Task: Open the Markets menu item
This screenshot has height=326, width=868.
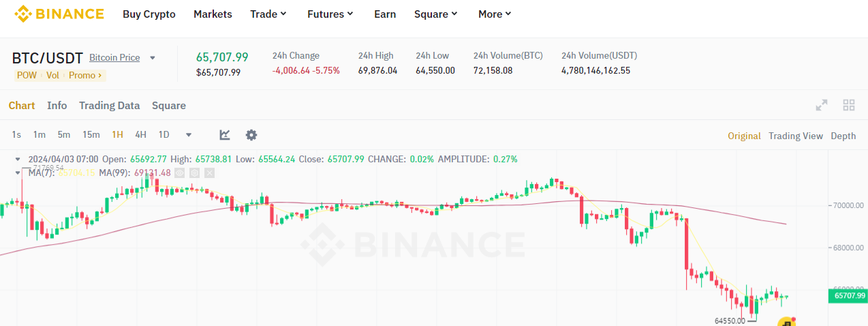Action: point(213,14)
